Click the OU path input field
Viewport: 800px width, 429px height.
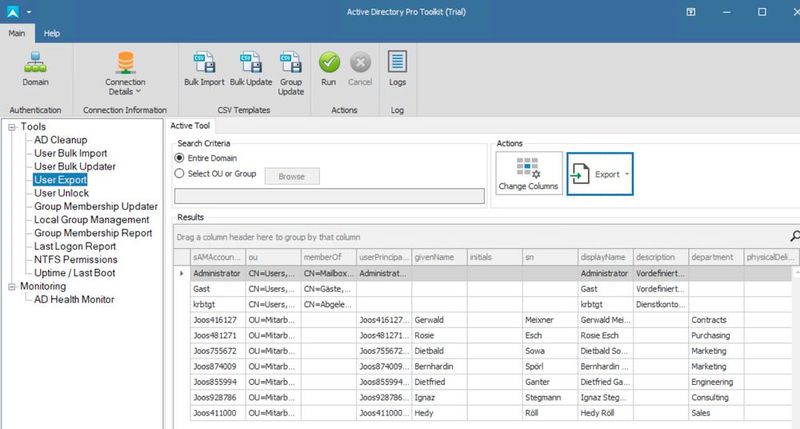pyautogui.click(x=329, y=196)
